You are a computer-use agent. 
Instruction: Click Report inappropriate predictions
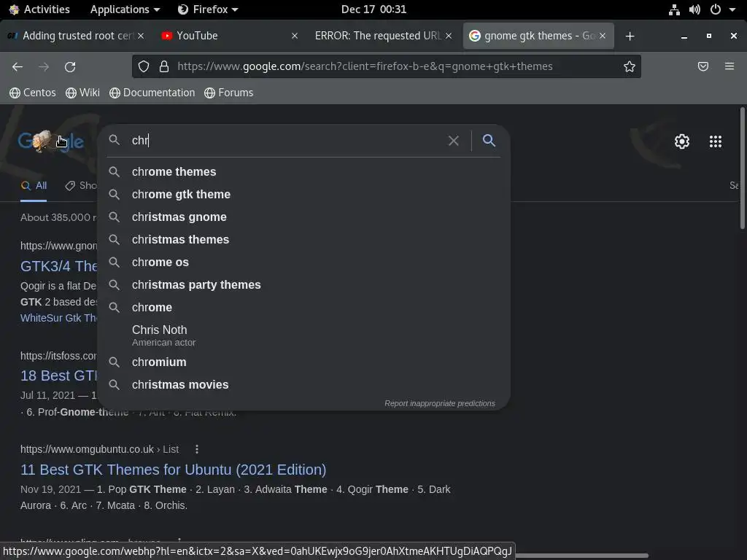[x=440, y=403]
